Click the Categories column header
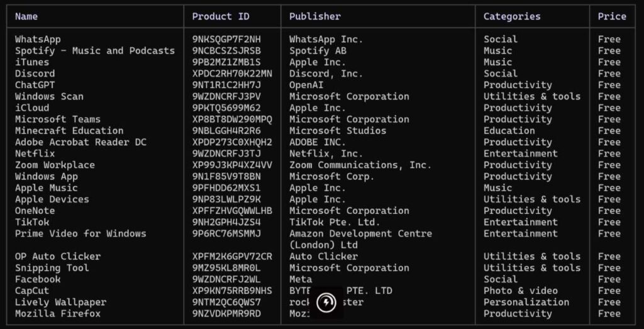The width and height of the screenshot is (644, 329). [511, 16]
